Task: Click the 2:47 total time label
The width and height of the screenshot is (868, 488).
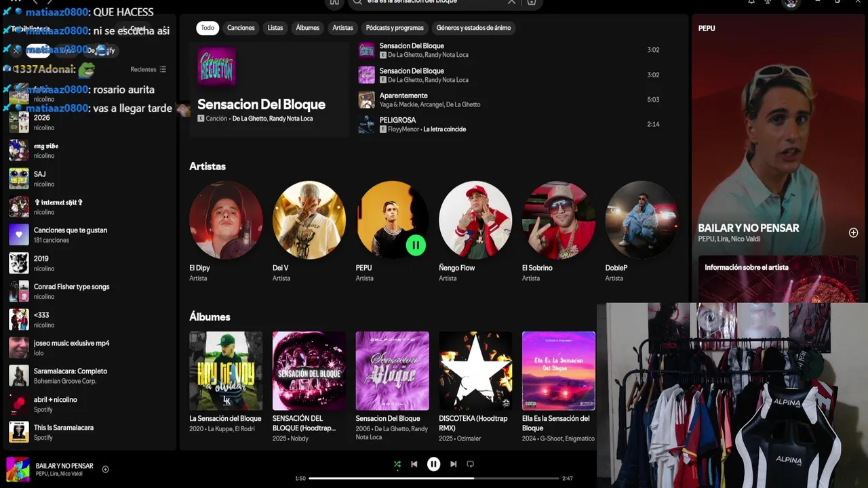Action: [568, 479]
